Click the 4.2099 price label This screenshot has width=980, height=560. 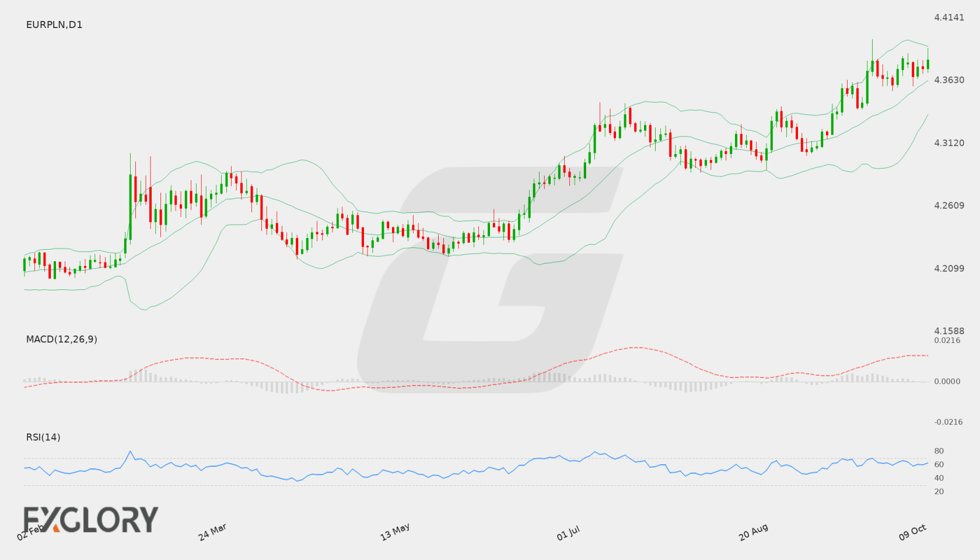tap(949, 268)
